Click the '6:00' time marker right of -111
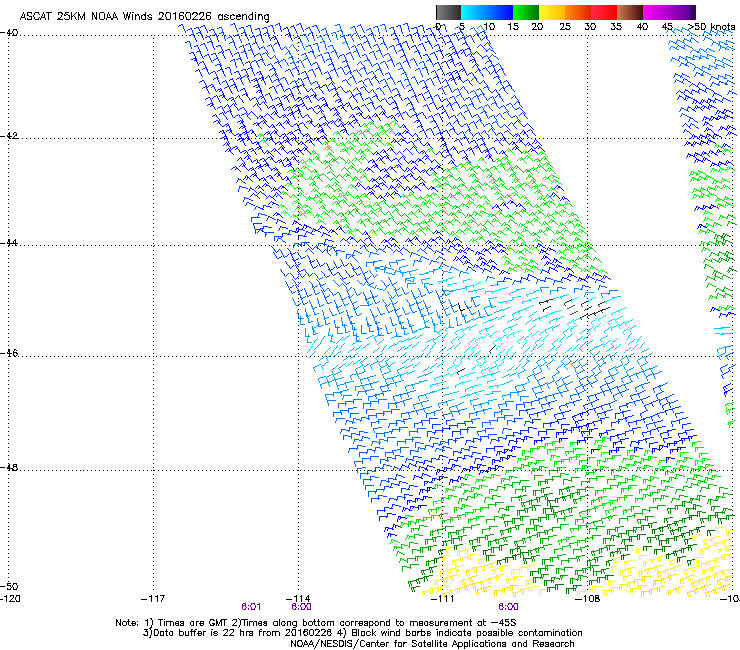This screenshot has width=740, height=650. [508, 607]
